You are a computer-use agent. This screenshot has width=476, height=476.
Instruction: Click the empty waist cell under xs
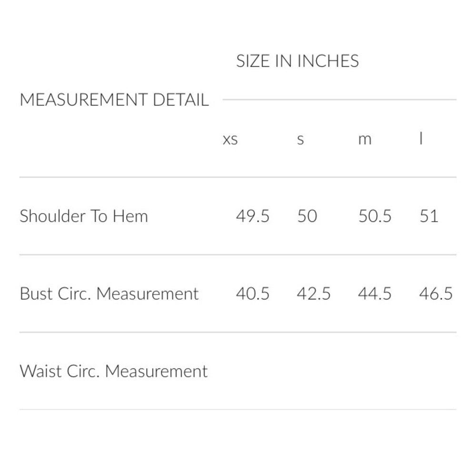(x=253, y=371)
